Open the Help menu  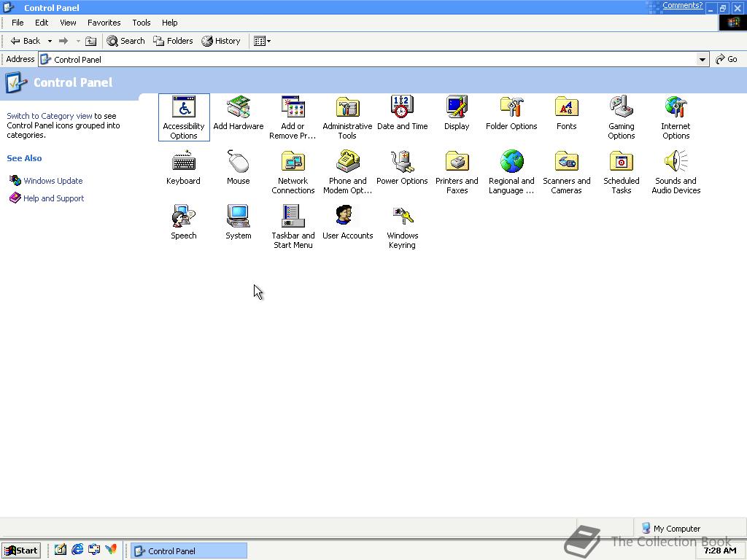[169, 23]
